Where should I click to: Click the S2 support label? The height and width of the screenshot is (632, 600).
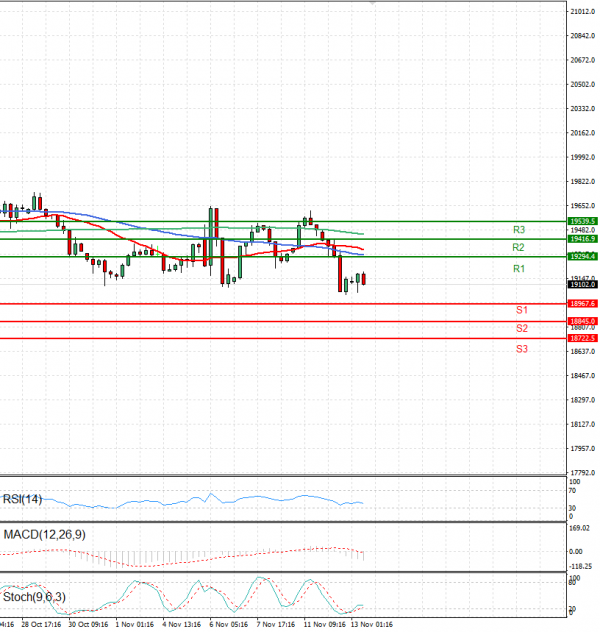coord(522,328)
